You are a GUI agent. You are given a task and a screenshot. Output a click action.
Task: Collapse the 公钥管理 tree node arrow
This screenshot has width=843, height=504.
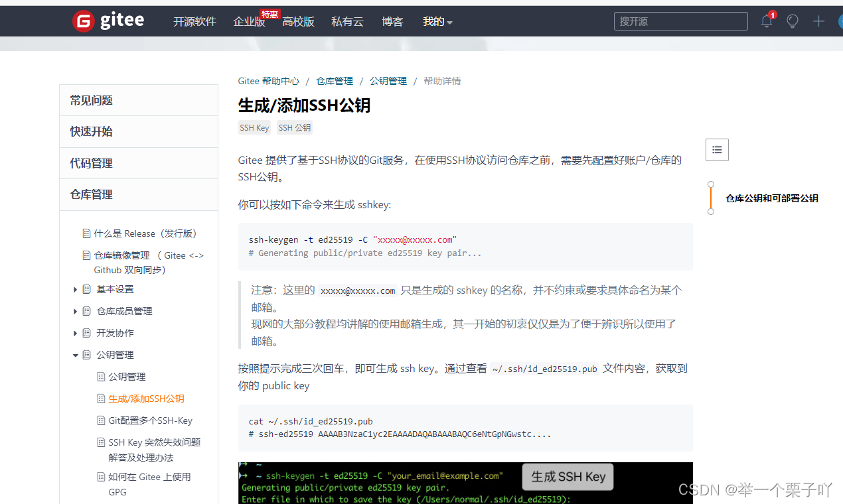point(75,355)
